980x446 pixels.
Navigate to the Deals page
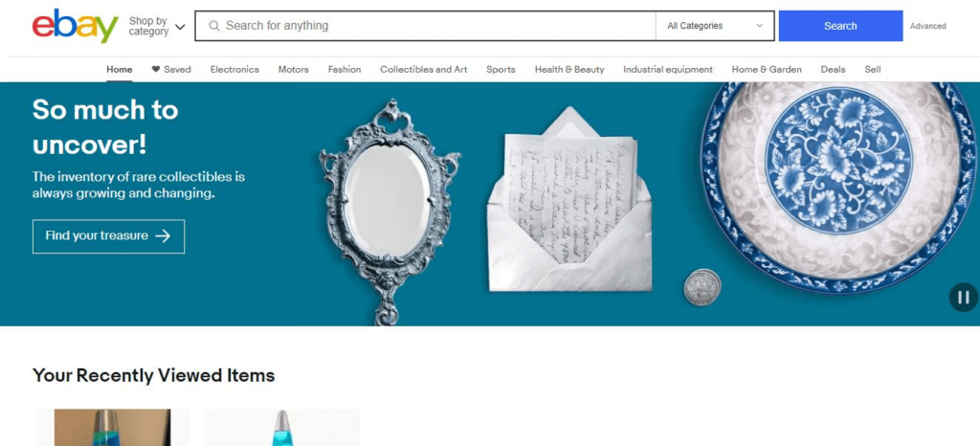(x=834, y=69)
